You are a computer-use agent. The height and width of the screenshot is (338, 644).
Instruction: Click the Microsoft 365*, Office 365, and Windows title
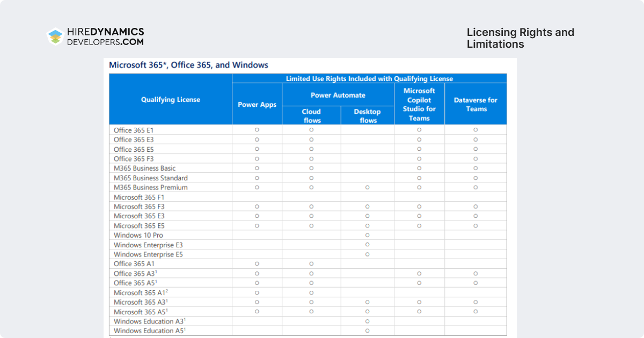click(x=188, y=65)
